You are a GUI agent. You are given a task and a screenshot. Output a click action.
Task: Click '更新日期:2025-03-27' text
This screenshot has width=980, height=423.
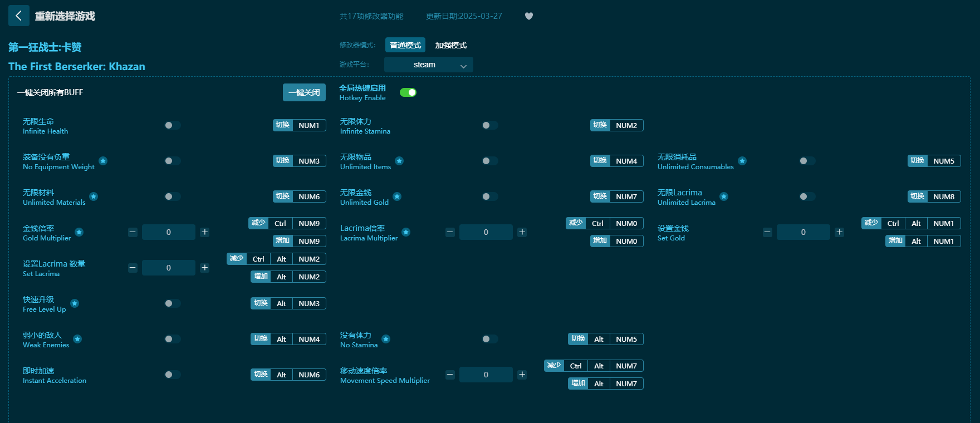pyautogui.click(x=464, y=16)
